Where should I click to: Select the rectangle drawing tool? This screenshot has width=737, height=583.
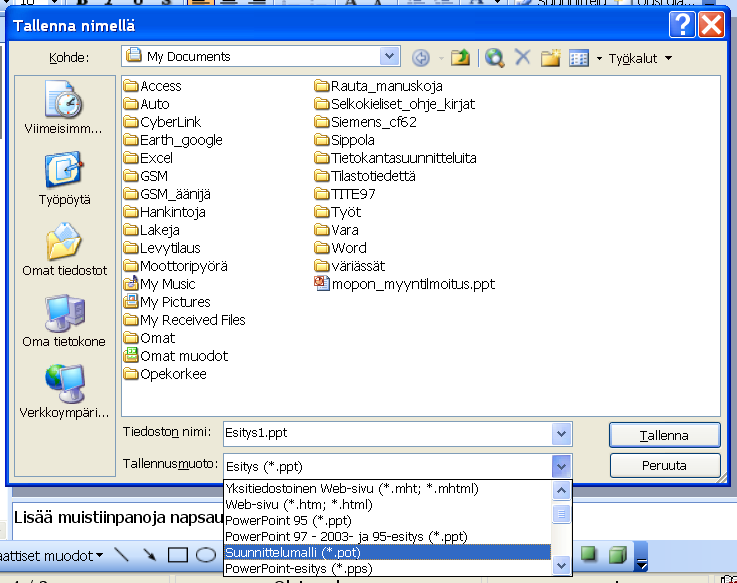(178, 555)
